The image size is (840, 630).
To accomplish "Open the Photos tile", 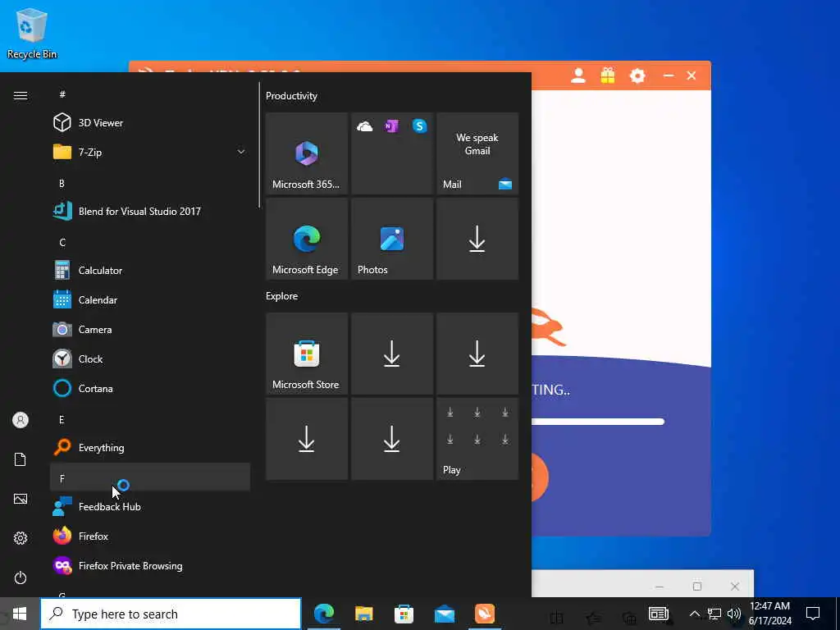I will (392, 239).
